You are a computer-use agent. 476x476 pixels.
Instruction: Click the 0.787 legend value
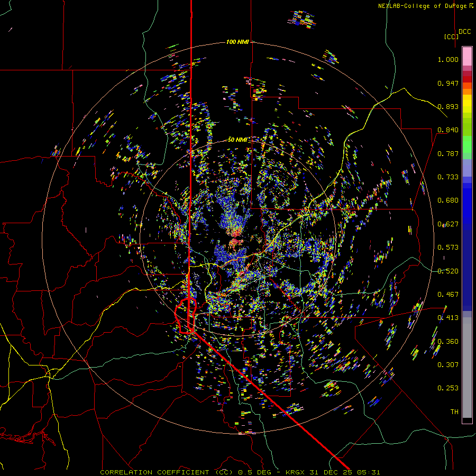[x=448, y=153]
